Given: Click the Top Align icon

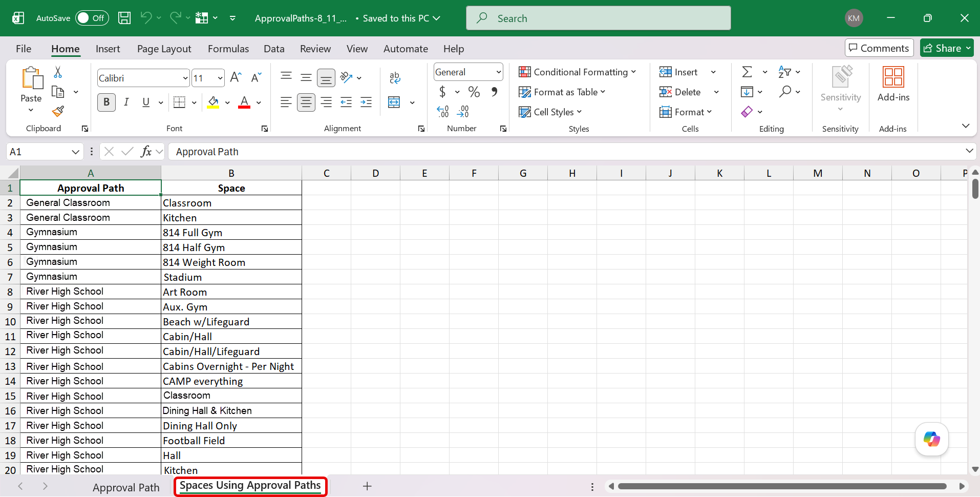Looking at the screenshot, I should click(x=286, y=76).
